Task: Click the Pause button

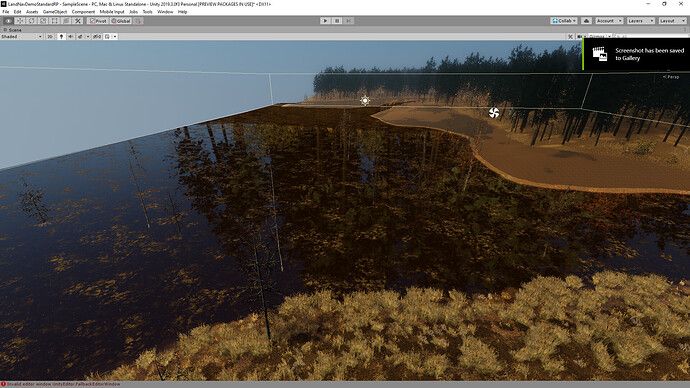Action: coord(337,21)
